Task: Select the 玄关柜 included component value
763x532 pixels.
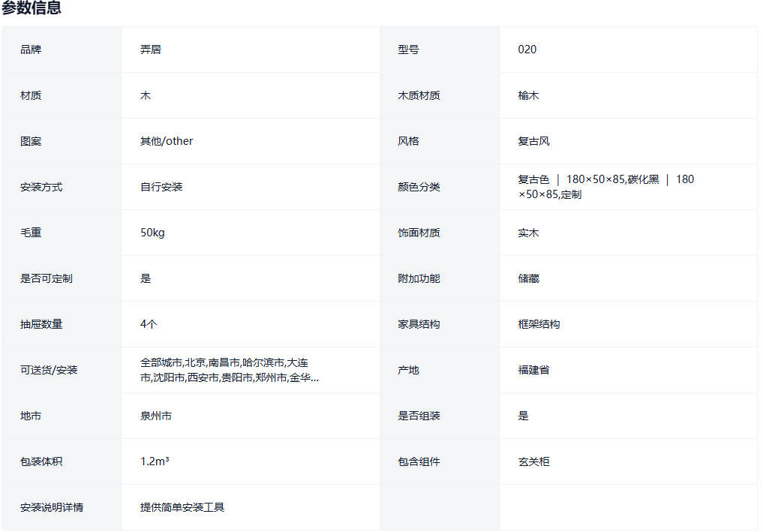Action: pyautogui.click(x=533, y=461)
